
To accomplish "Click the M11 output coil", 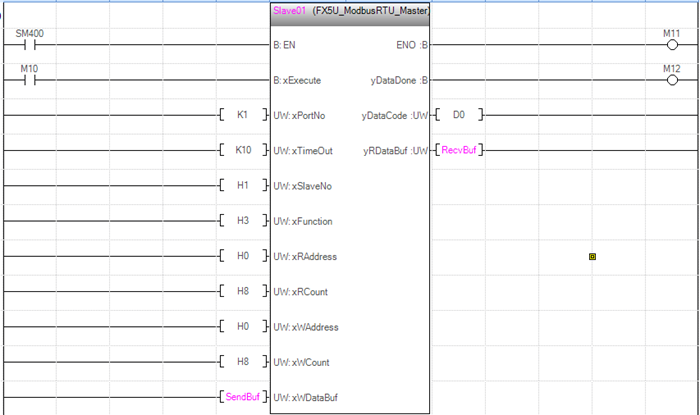I will point(672,45).
